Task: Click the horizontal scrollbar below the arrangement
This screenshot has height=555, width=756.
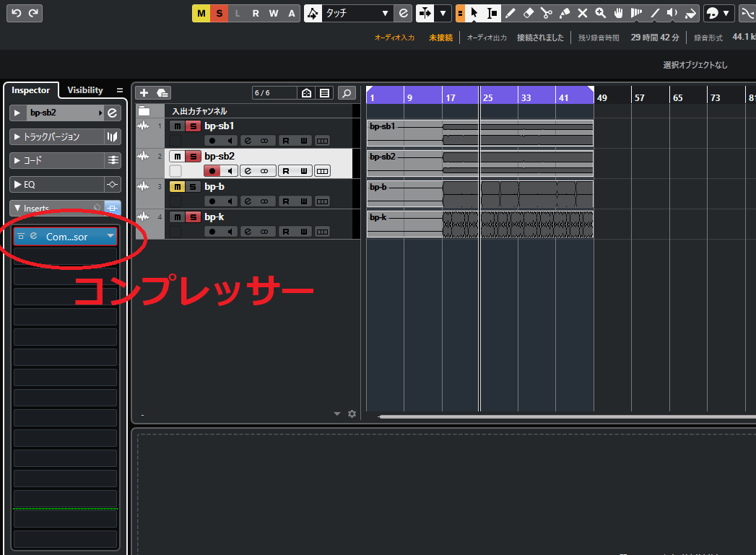Action: (x=505, y=416)
